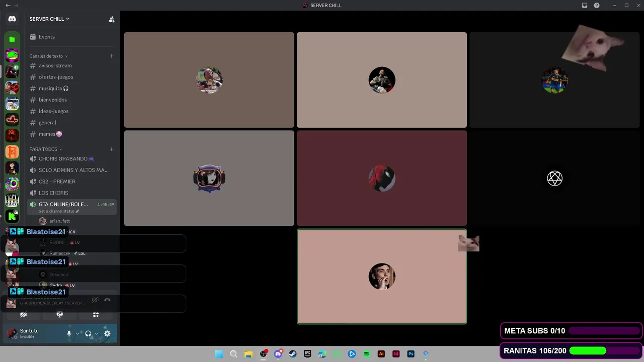Open OBS Studio from the taskbar
Image resolution: width=644 pixels, height=362 pixels.
coord(263,354)
